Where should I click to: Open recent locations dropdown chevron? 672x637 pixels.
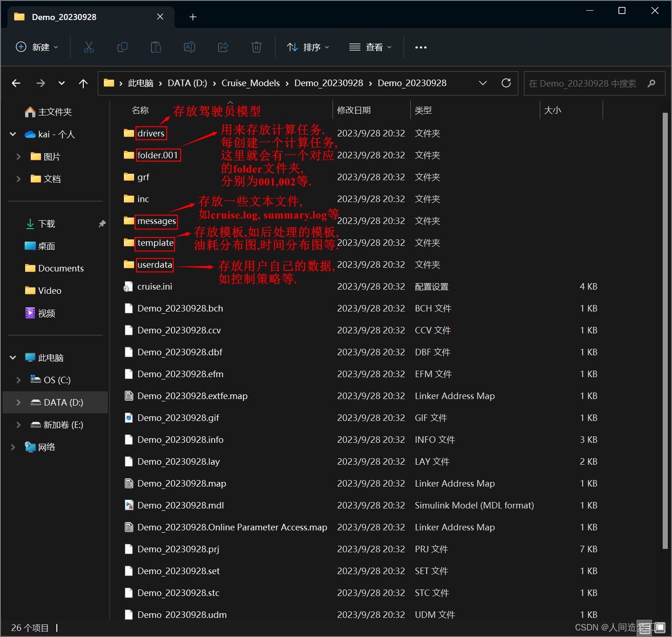(x=61, y=83)
